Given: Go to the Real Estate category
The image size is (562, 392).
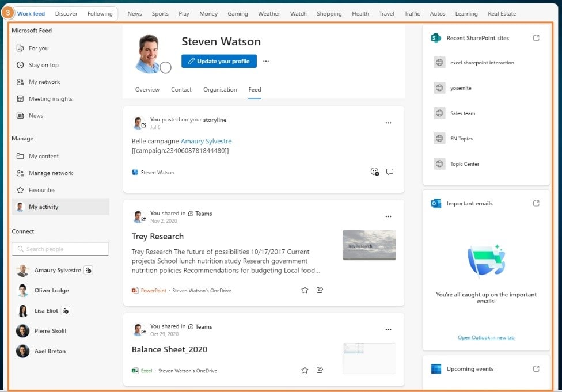Looking at the screenshot, I should tap(502, 14).
